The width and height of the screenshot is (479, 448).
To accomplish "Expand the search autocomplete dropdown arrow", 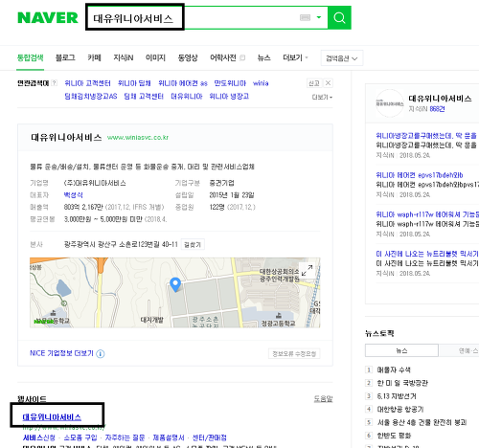I will [x=319, y=17].
